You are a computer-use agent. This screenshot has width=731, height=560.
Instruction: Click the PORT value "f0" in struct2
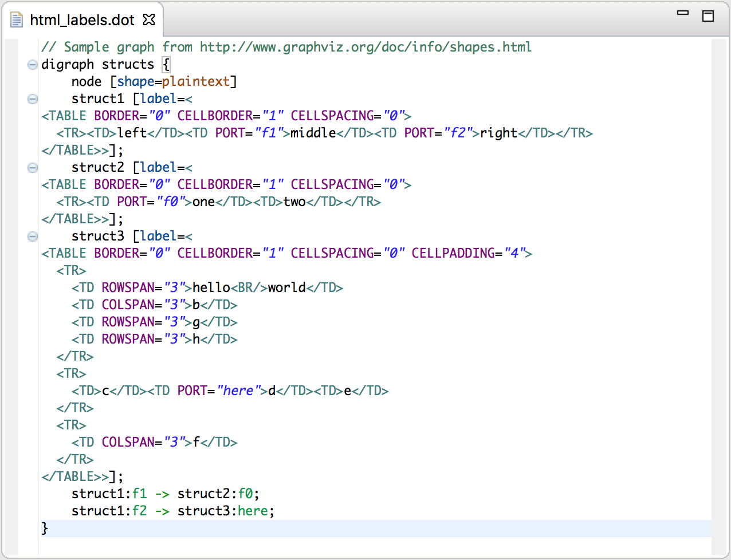pyautogui.click(x=170, y=202)
